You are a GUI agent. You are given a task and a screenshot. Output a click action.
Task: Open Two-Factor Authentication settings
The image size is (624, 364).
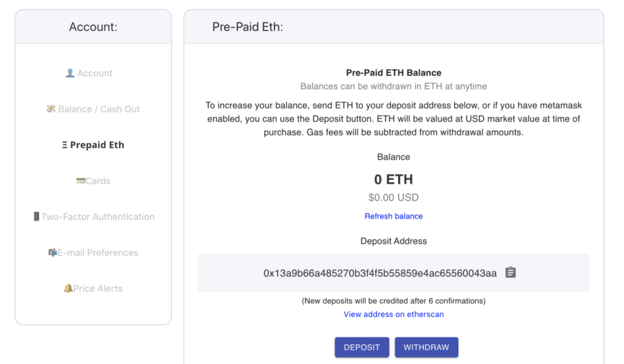coord(98,217)
